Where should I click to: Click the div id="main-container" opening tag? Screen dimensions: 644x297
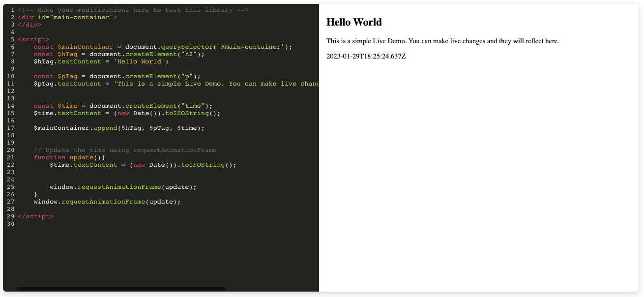(67, 17)
